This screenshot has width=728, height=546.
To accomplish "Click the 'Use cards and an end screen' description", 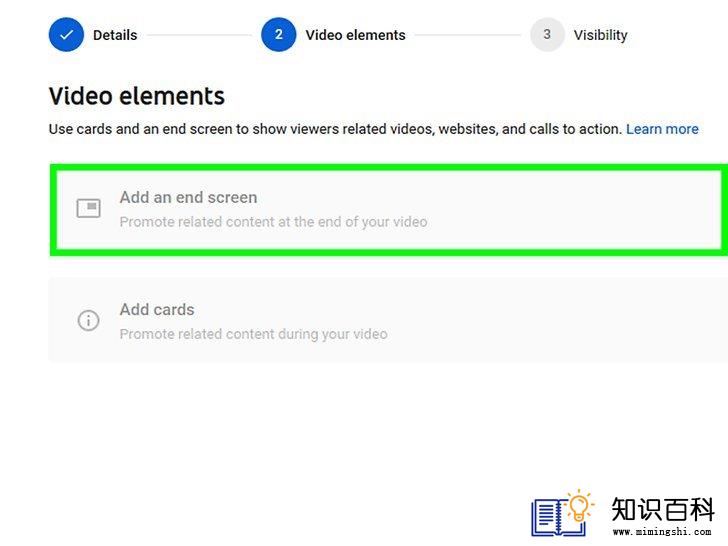I will [335, 129].
